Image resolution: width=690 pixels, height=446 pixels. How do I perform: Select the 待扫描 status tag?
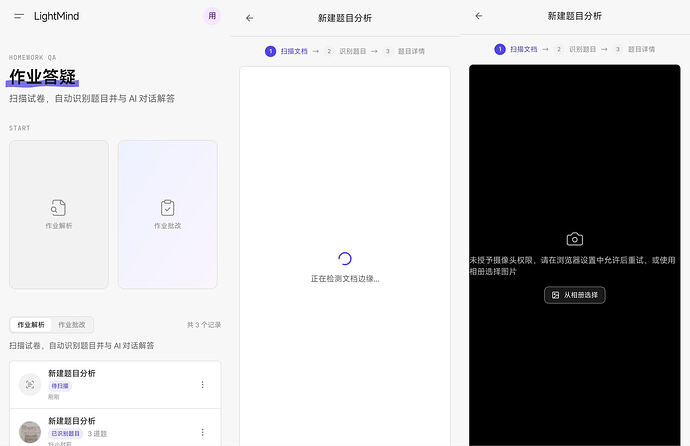(60, 386)
